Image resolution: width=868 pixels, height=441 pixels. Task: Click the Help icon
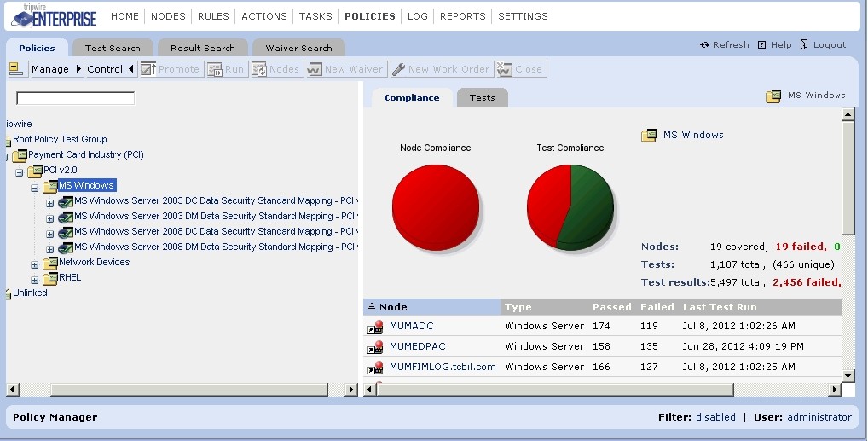pyautogui.click(x=761, y=45)
